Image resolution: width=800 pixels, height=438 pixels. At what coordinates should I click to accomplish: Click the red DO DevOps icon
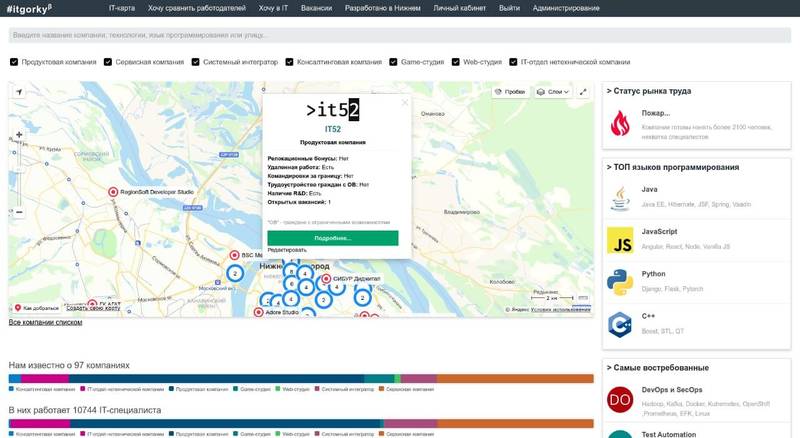(620, 399)
